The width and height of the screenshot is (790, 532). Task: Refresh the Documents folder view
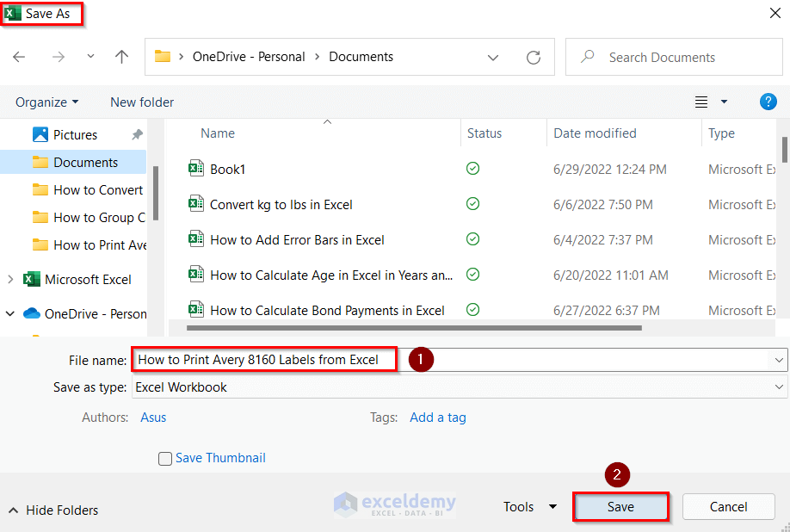(533, 58)
